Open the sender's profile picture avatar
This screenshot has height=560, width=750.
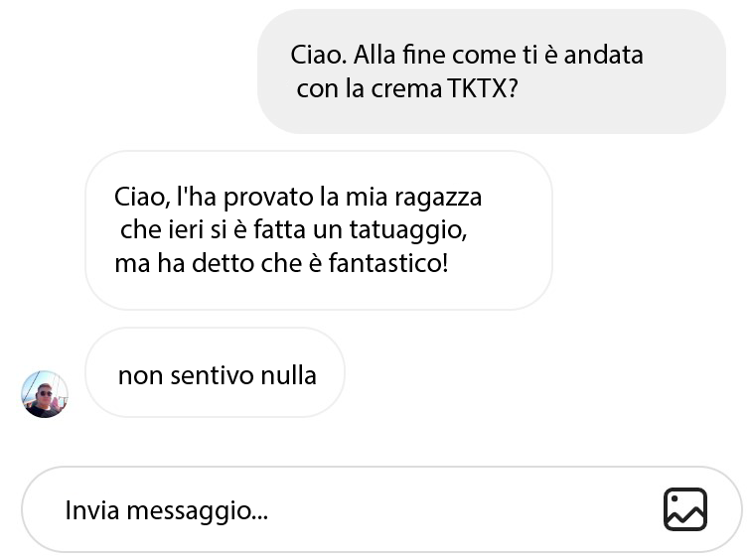click(x=45, y=394)
